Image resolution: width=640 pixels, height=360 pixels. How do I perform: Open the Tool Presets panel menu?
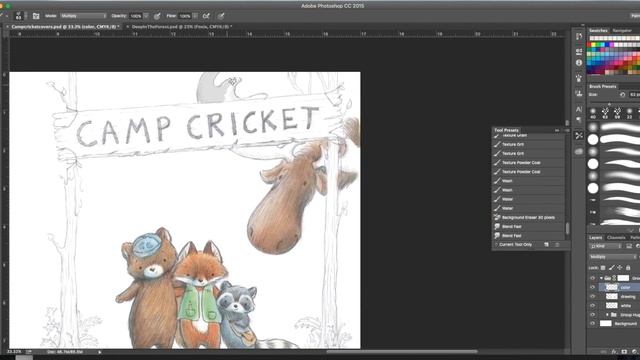pos(567,130)
